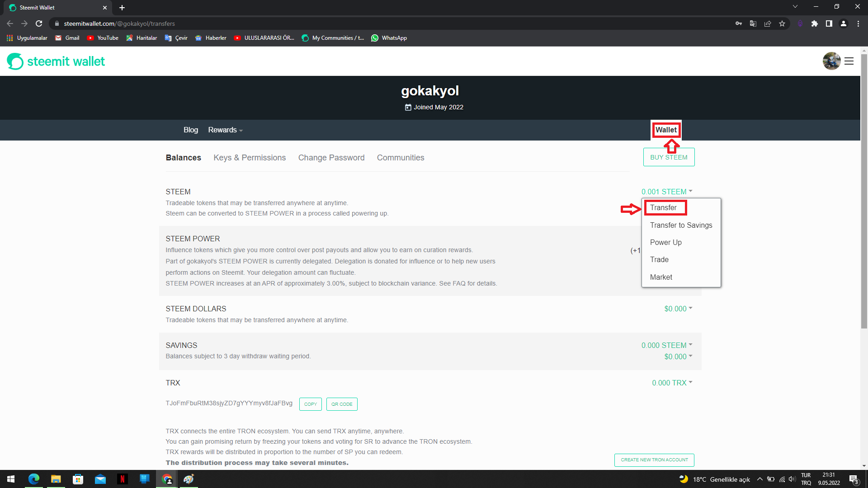Viewport: 868px width, 488px height.
Task: Select Transfer from the dropdown menu
Action: point(663,208)
